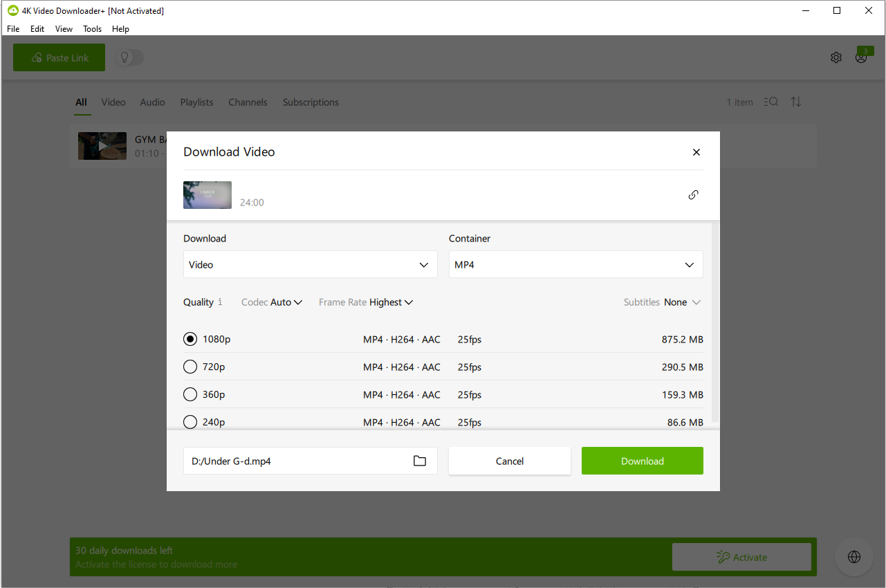Click the Quality info icon
Screen dimensions: 886x588
220,302
